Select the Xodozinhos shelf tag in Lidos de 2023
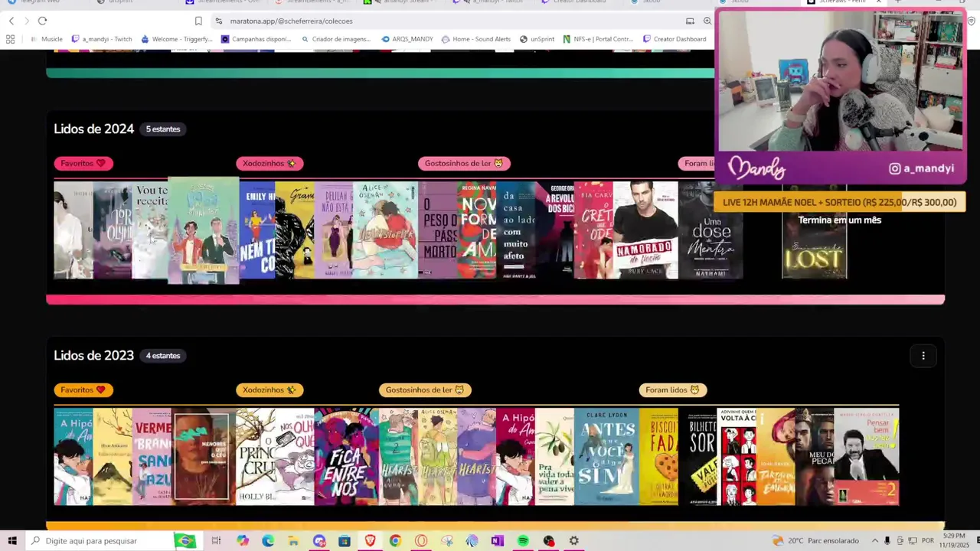980x551 pixels. tap(269, 390)
